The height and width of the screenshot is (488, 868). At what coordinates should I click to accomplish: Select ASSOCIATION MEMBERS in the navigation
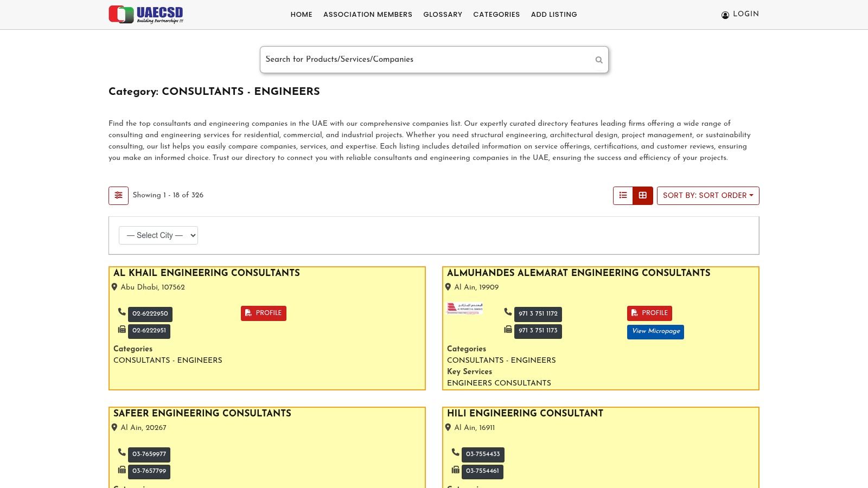tap(367, 15)
